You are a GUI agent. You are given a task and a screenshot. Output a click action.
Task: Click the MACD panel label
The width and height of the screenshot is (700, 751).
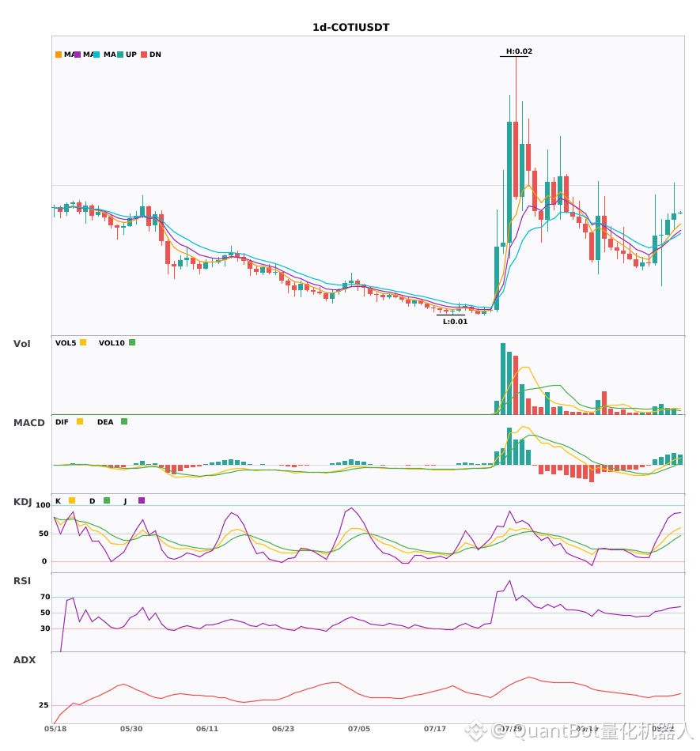28,422
